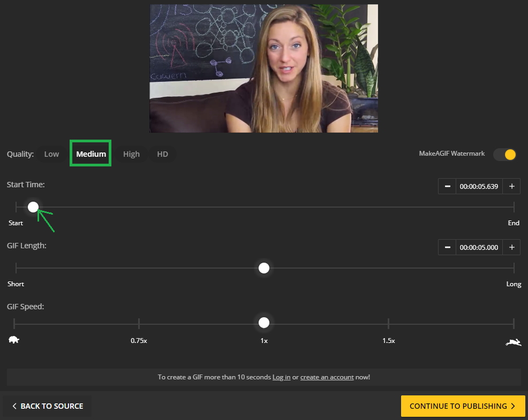528x420 pixels.
Task: Select Medium quality option
Action: click(91, 154)
